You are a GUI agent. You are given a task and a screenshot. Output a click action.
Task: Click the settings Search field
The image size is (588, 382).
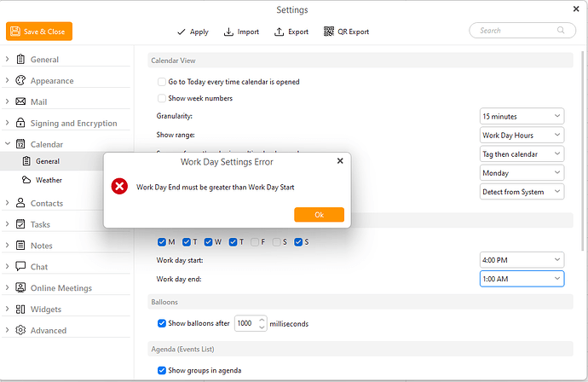pos(522,31)
